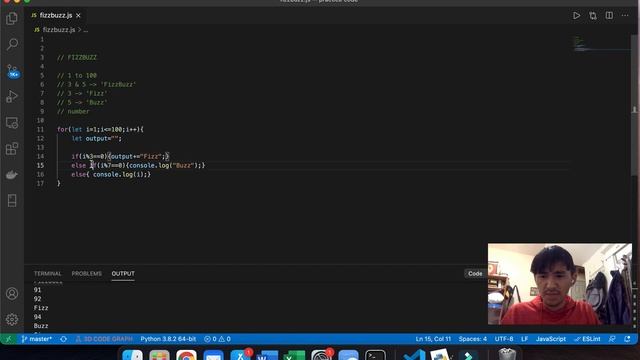The width and height of the screenshot is (640, 360).
Task: Place cursor on let output line 12
Action: coord(96,138)
